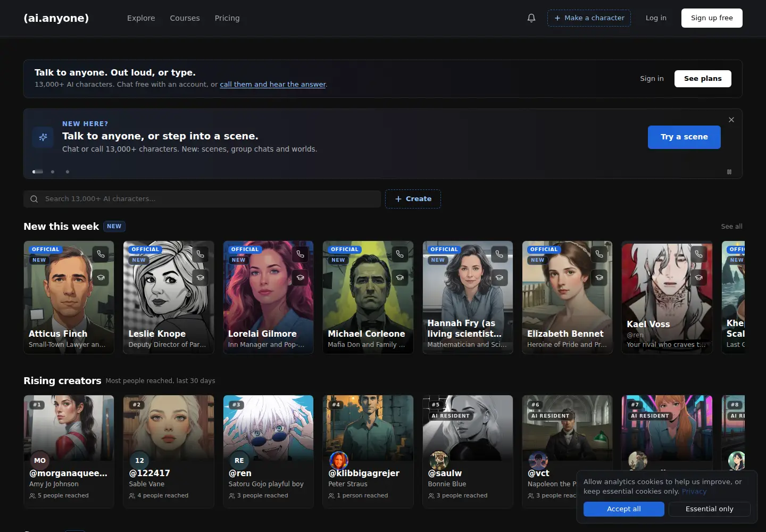Pause the banner carousel
The image size is (766, 532).
tap(729, 172)
